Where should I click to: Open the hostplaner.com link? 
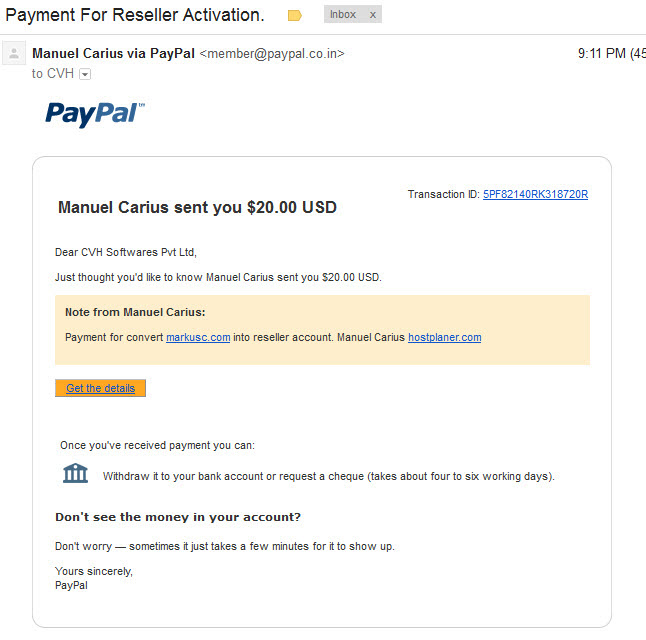(x=445, y=337)
